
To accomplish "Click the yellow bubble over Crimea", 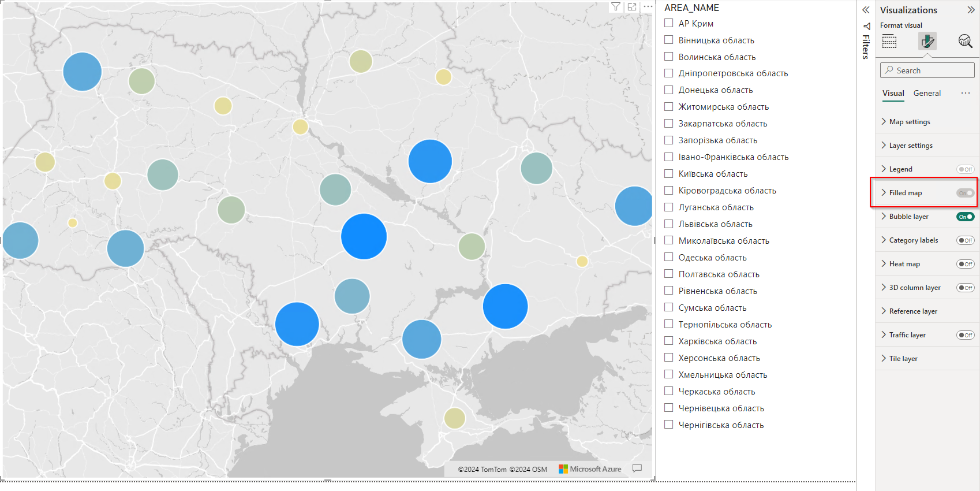I will click(x=455, y=418).
